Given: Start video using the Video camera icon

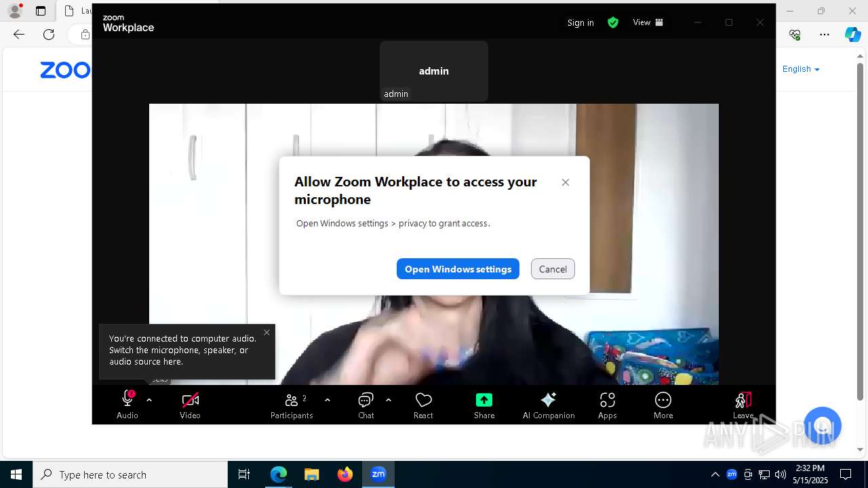Looking at the screenshot, I should click(x=191, y=400).
